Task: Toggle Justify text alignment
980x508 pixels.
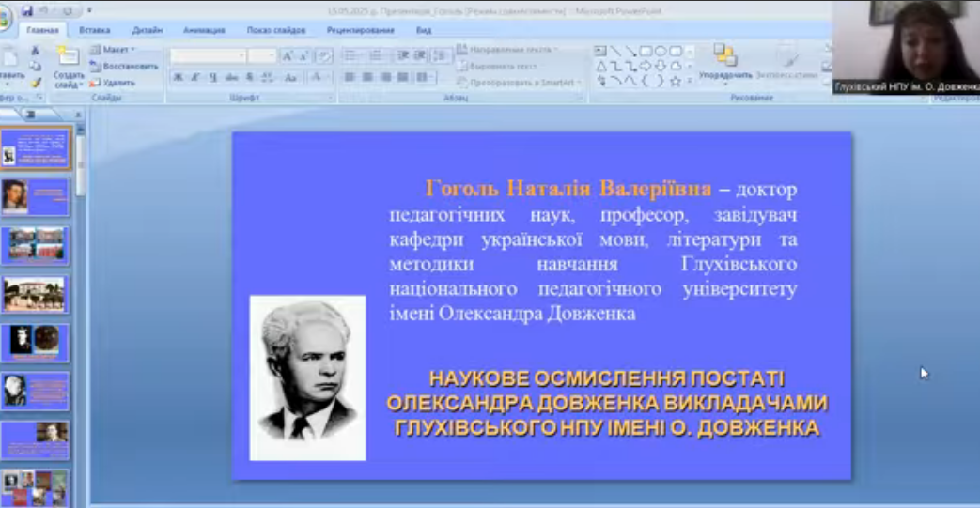Action: [x=403, y=77]
